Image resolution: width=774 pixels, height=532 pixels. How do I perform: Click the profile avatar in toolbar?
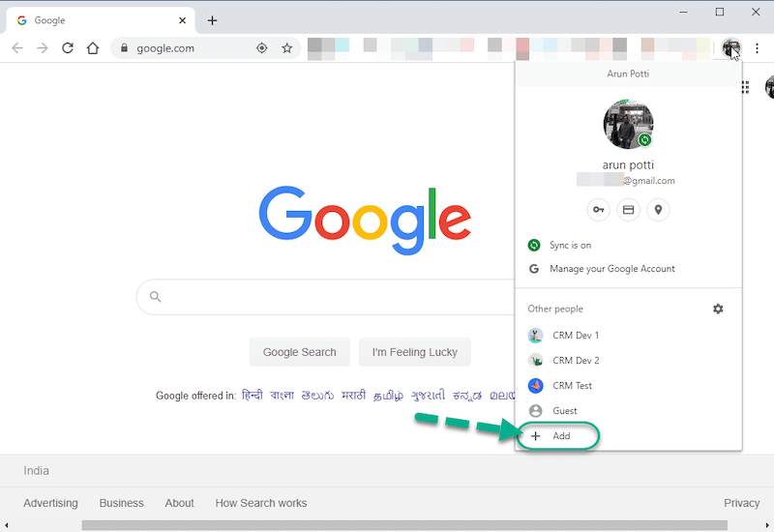point(731,47)
